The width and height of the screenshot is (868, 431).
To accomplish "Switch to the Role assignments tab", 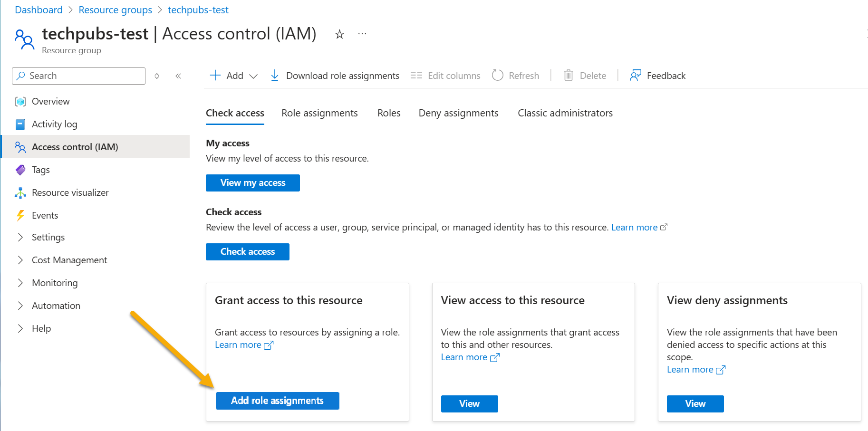I will point(319,113).
